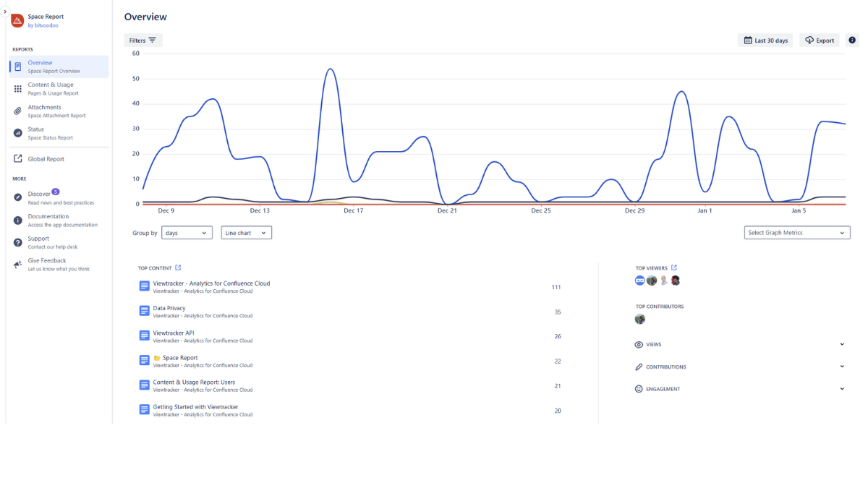Expand the Engagement section
Viewport: 868px width, 488px height.
click(842, 389)
